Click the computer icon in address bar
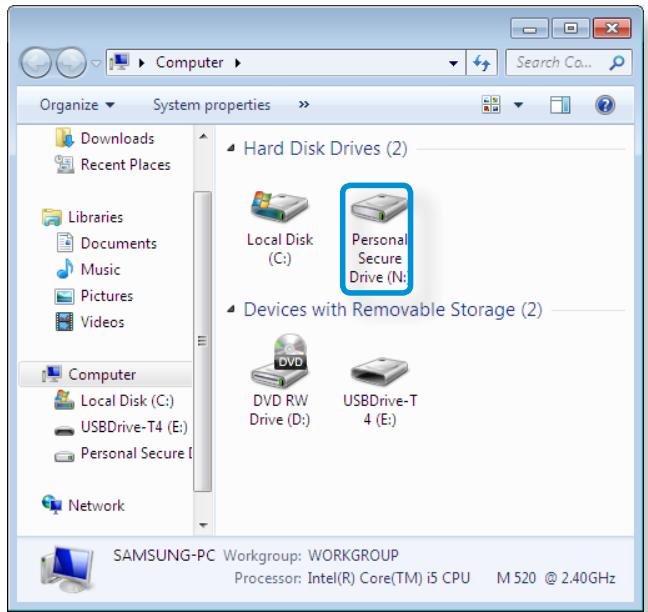Image resolution: width=648 pixels, height=612 pixels. [x=119, y=62]
